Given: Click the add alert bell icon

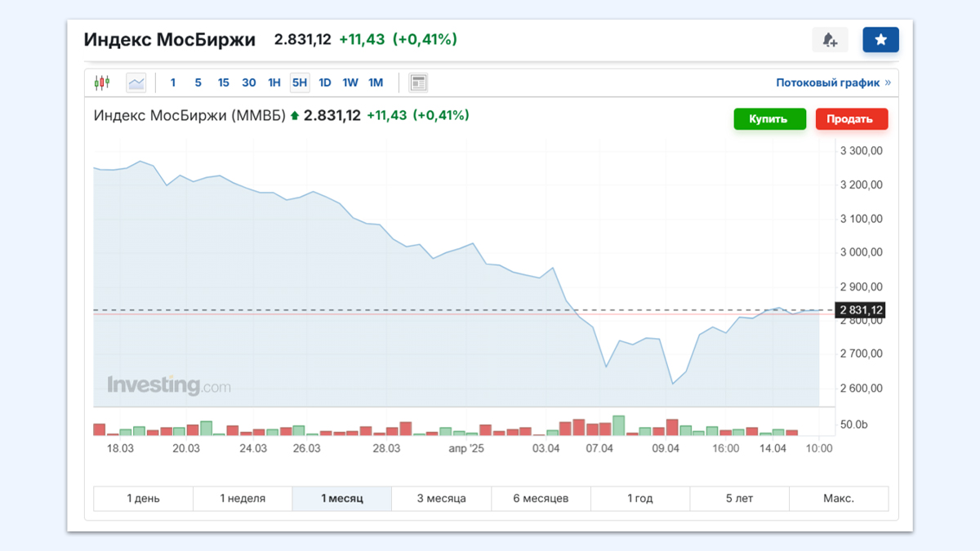Looking at the screenshot, I should point(830,40).
